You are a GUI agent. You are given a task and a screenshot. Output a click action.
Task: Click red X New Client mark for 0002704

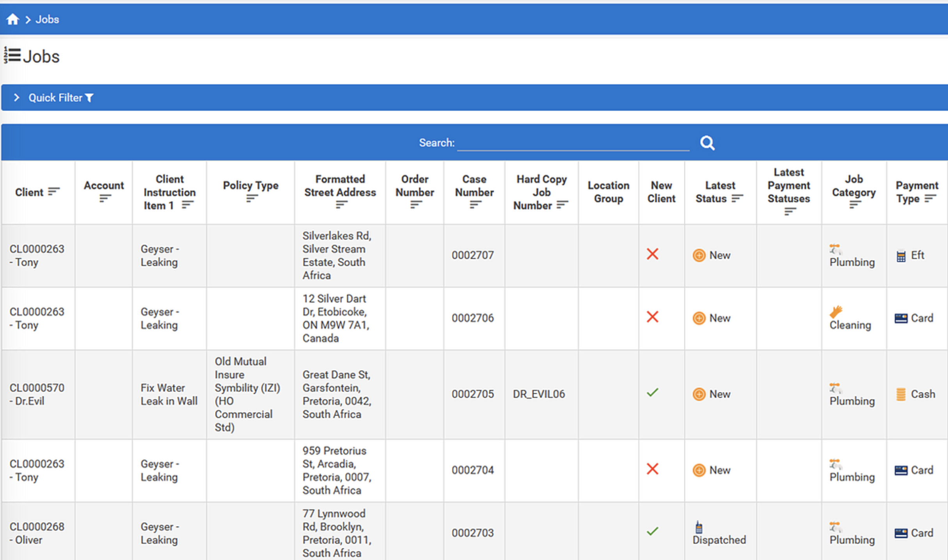(x=652, y=469)
